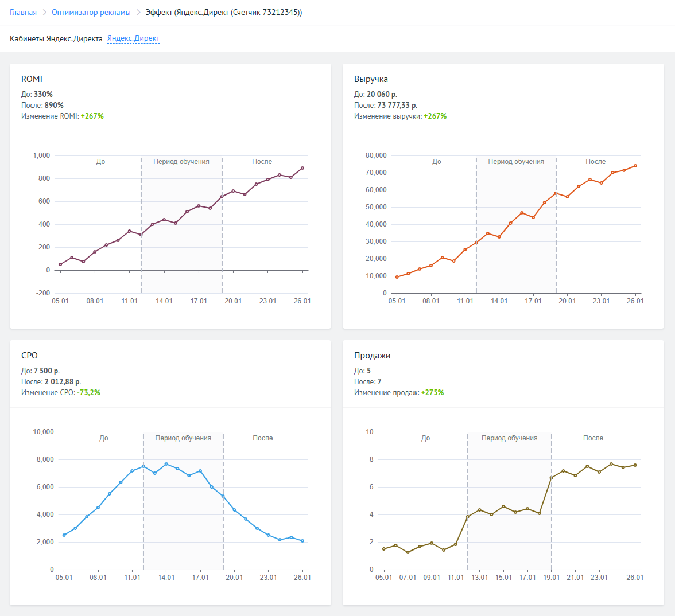Click Продажи До: 5 value
The height and width of the screenshot is (616, 675).
pyautogui.click(x=368, y=371)
